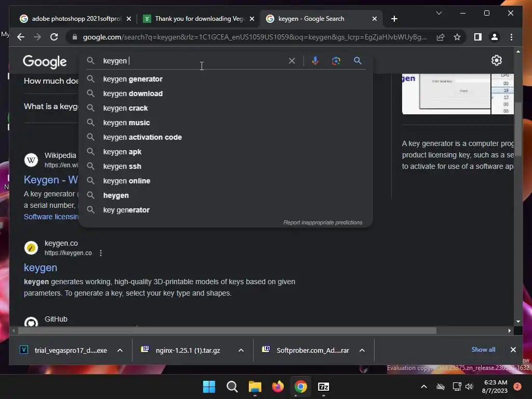This screenshot has width=532, height=399.
Task: Open the Software licensing sub-link
Action: [x=51, y=217]
